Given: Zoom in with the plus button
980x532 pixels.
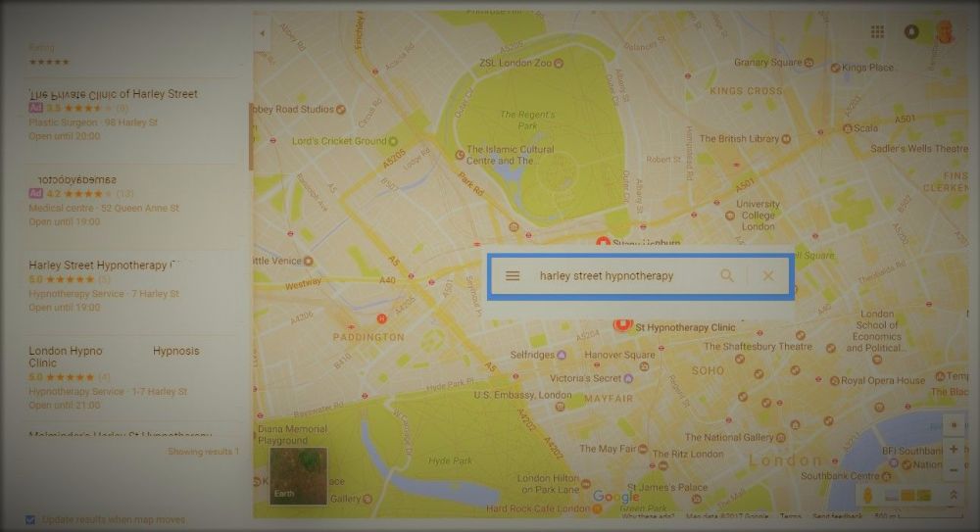Looking at the screenshot, I should [954, 449].
